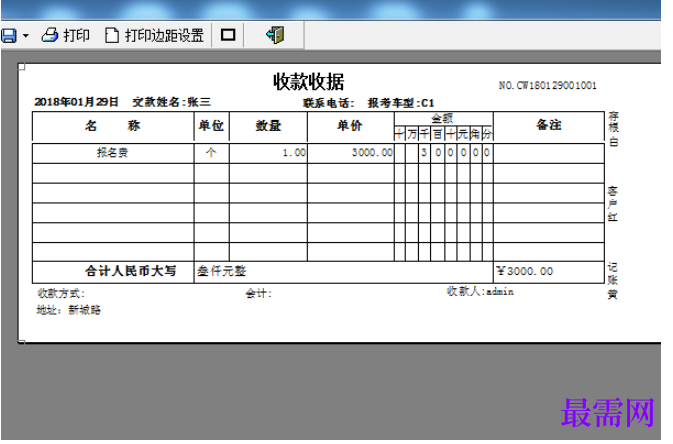This screenshot has width=673, height=444.
Task: Select the quantity value 1.00
Action: (x=294, y=153)
